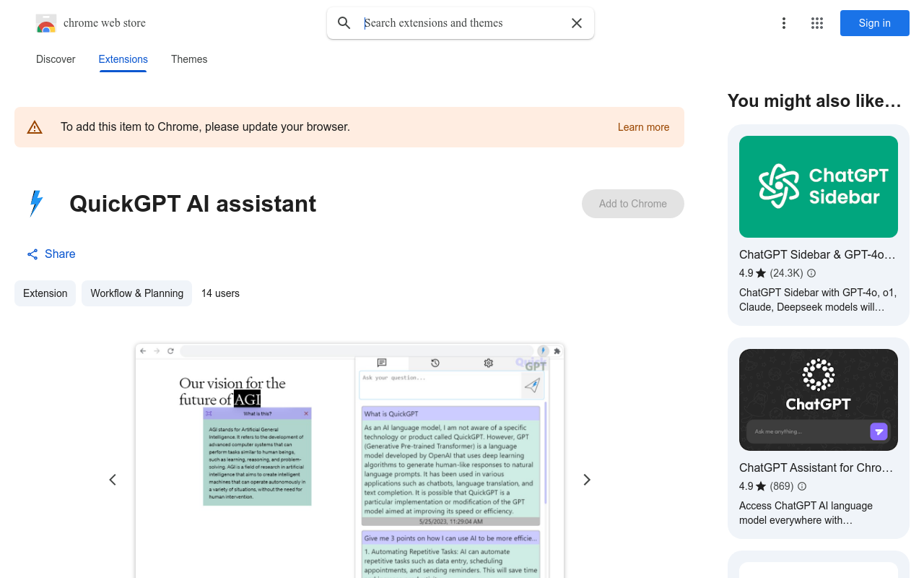The height and width of the screenshot is (578, 924).
Task: Click info icon beside 869 ratings
Action: pos(802,486)
